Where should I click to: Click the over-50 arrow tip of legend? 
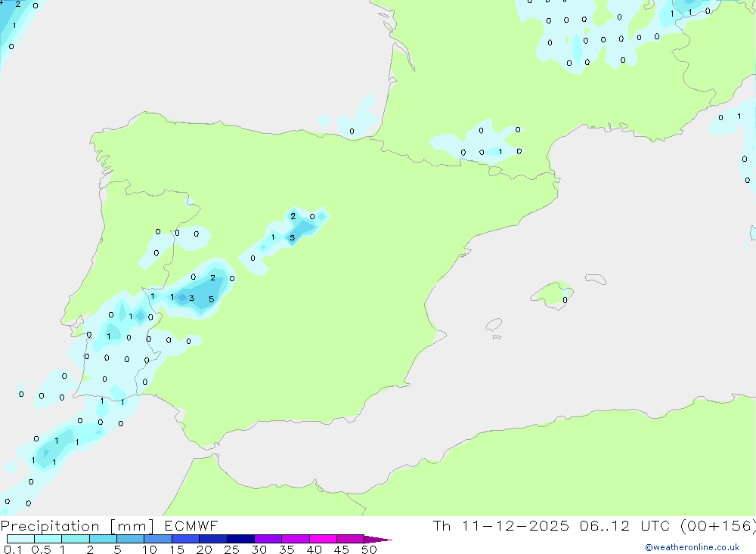tap(377, 540)
